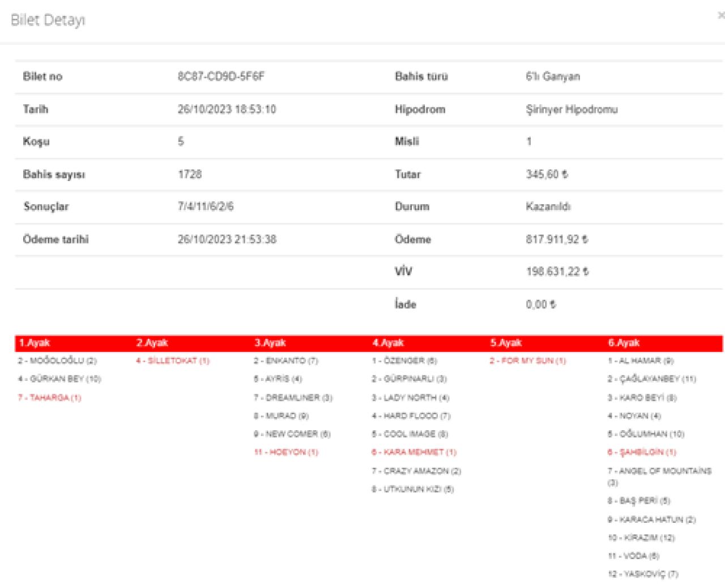Select winning horse 6 - KARA MEHMET

tap(414, 452)
